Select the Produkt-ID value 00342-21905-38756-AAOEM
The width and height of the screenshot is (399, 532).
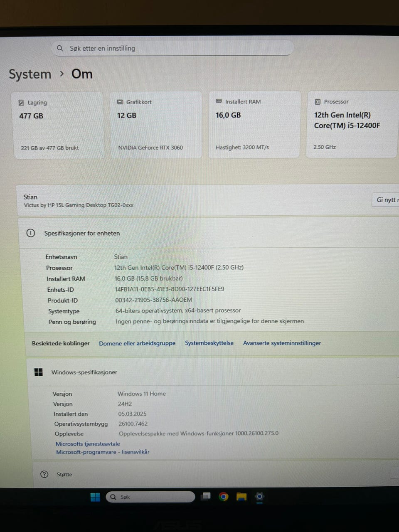click(154, 300)
